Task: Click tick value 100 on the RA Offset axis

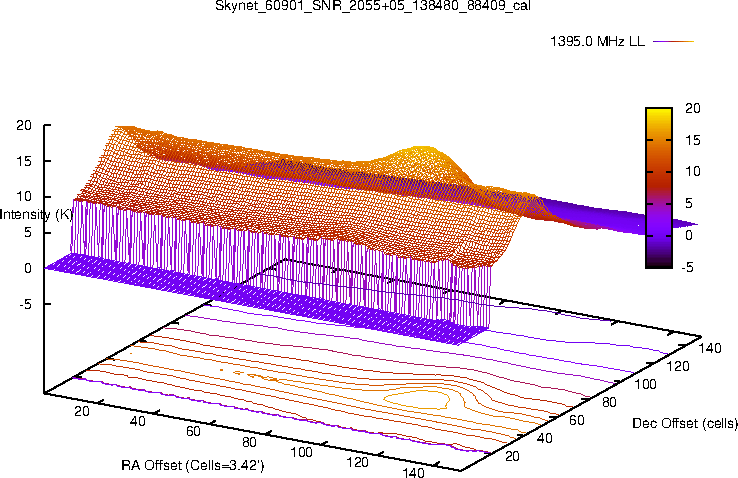Action: click(301, 453)
